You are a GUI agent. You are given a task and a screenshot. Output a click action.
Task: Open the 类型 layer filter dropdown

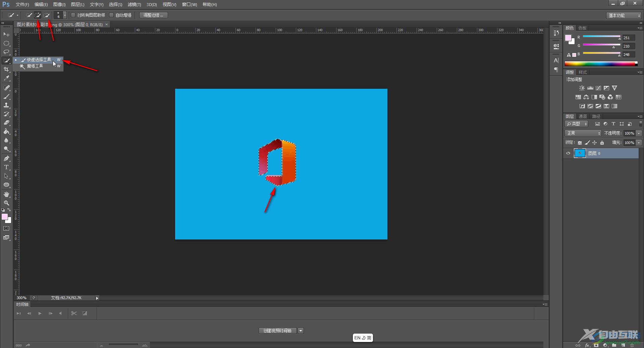(x=577, y=124)
